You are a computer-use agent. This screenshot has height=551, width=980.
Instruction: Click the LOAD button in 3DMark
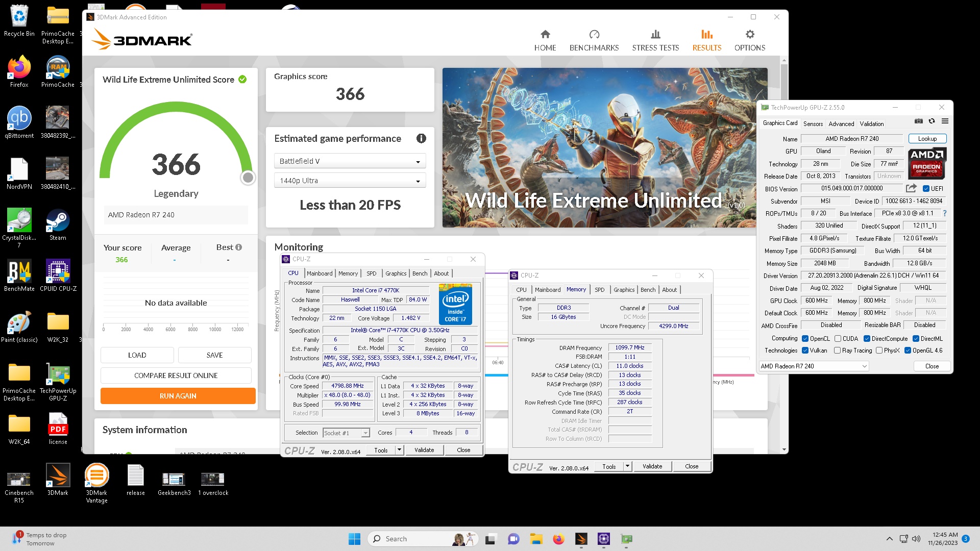137,355
